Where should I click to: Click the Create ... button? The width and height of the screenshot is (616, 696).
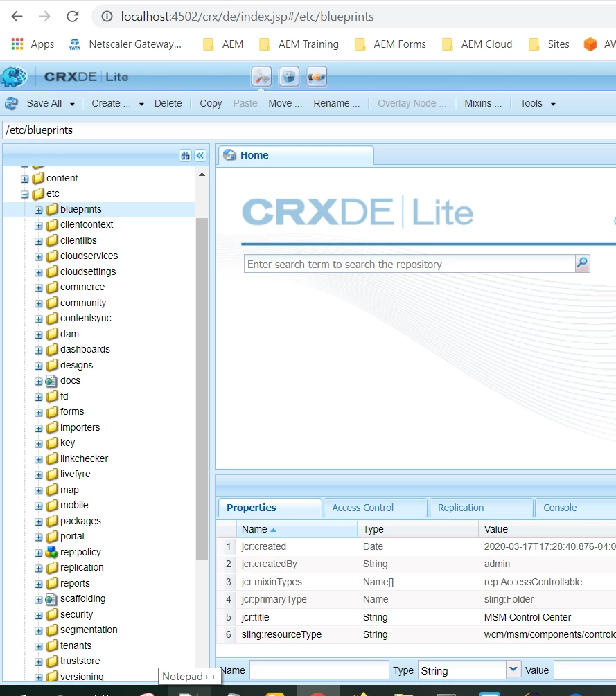click(111, 103)
